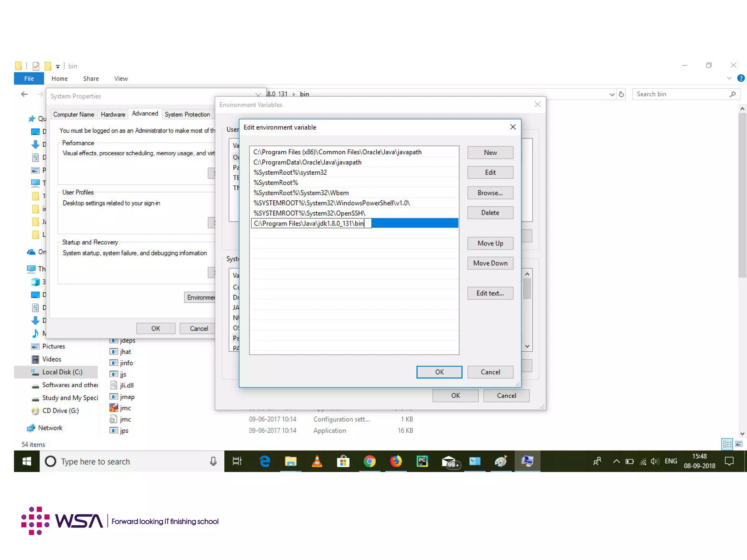Open Windows Start menu
This screenshot has width=747, height=560.
click(x=27, y=461)
